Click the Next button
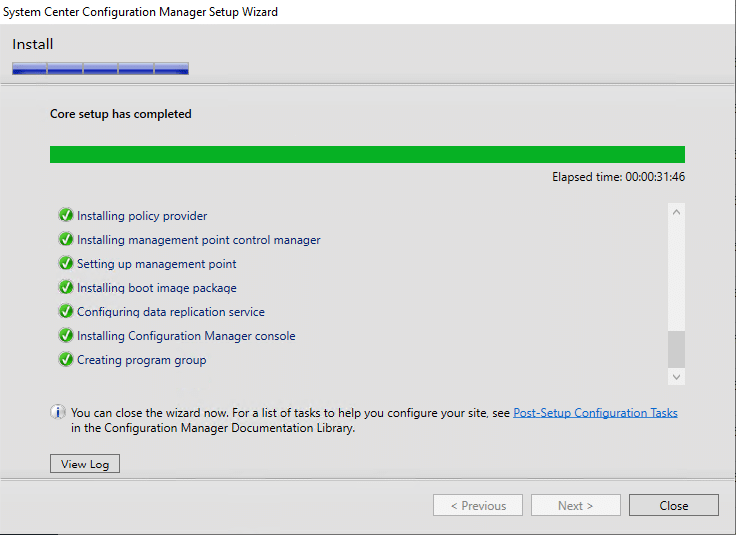Viewport: 736px width, 535px height. (x=575, y=506)
